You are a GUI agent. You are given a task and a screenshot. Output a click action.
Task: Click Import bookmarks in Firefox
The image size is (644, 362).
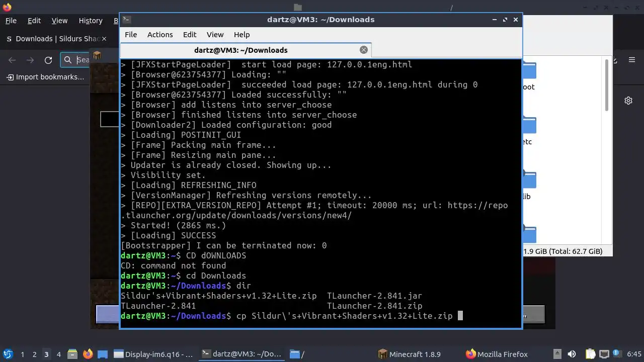coord(45,77)
